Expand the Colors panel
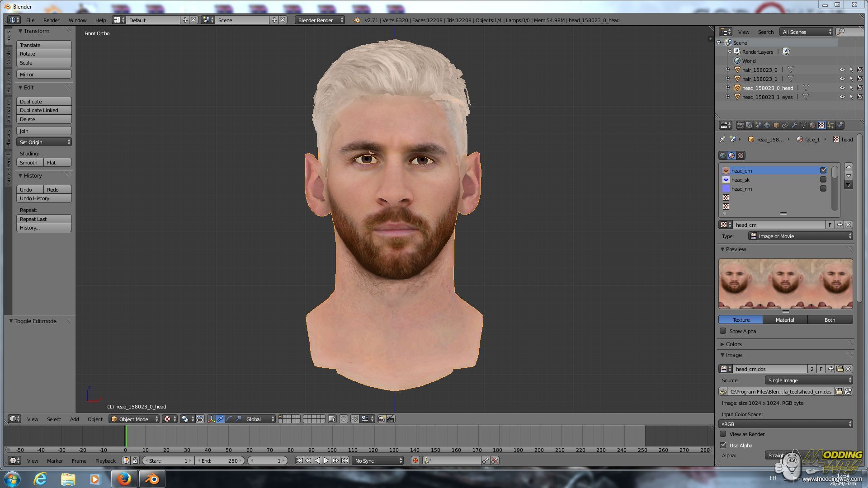The image size is (868, 488). pos(733,344)
